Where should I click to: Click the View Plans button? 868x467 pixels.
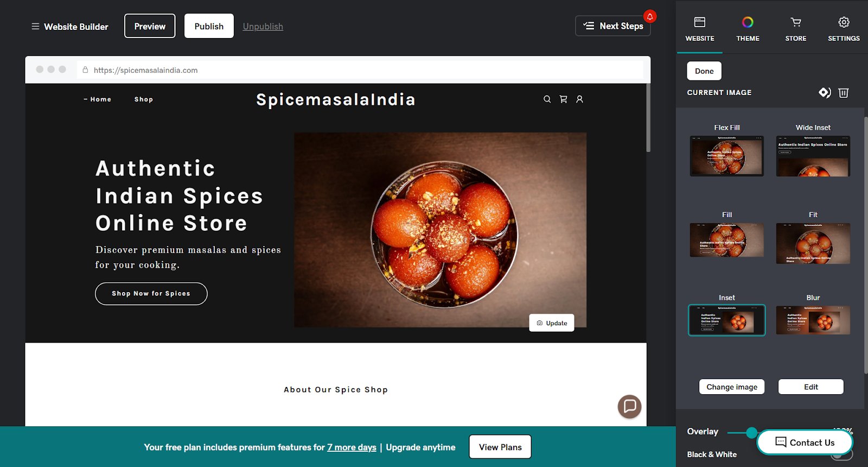coord(500,447)
